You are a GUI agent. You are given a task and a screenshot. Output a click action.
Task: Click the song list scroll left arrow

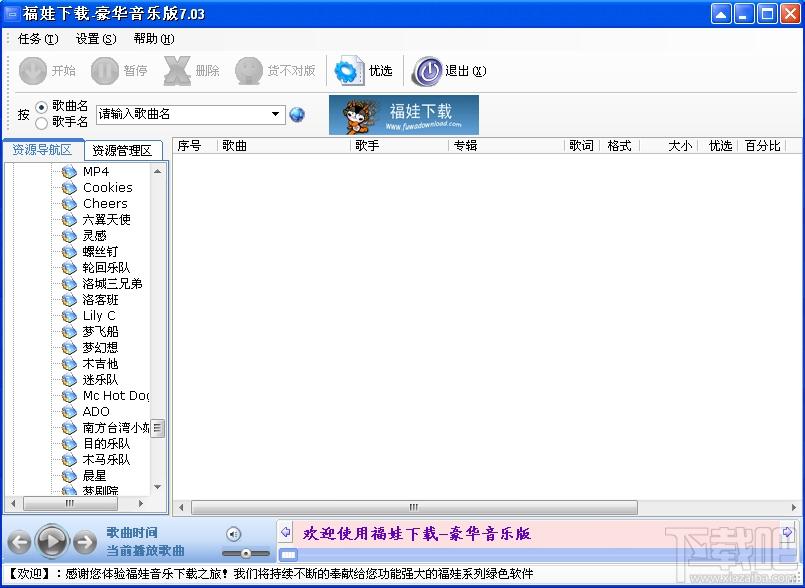click(x=181, y=507)
